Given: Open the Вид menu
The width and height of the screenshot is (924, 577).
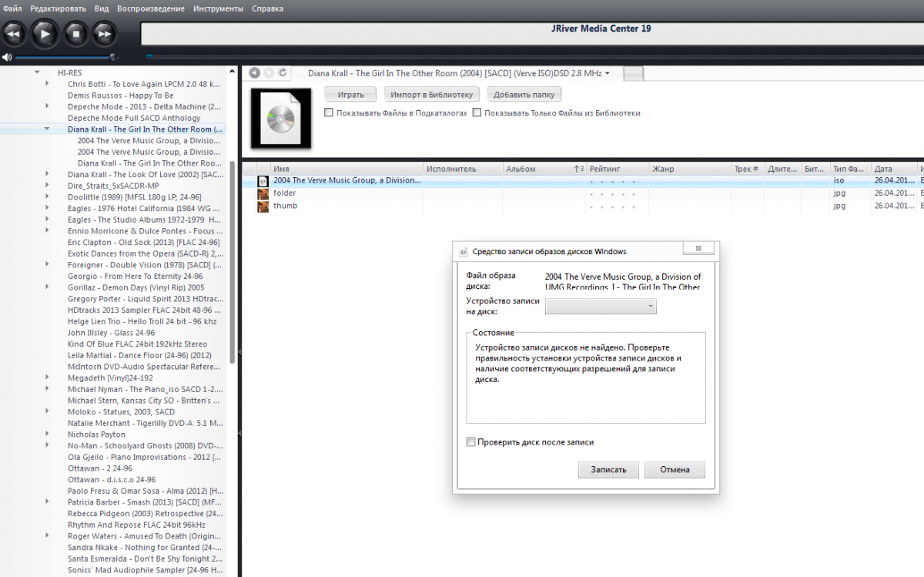Looking at the screenshot, I should (102, 8).
